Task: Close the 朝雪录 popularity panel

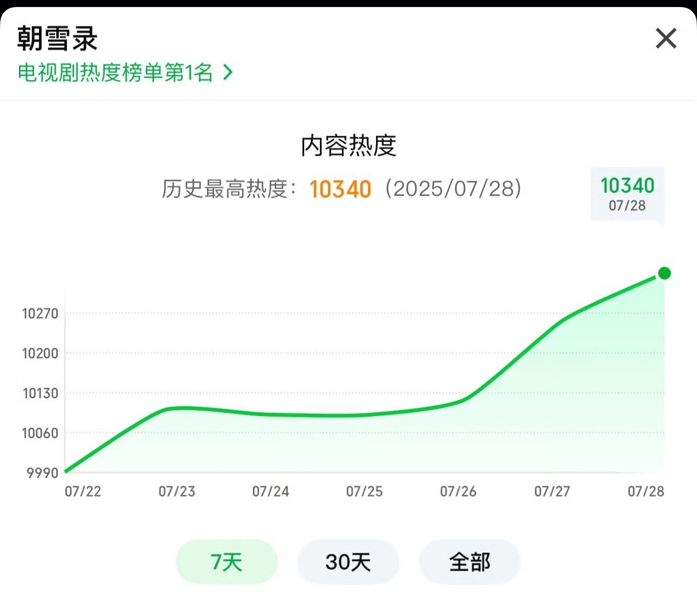Action: click(x=666, y=38)
